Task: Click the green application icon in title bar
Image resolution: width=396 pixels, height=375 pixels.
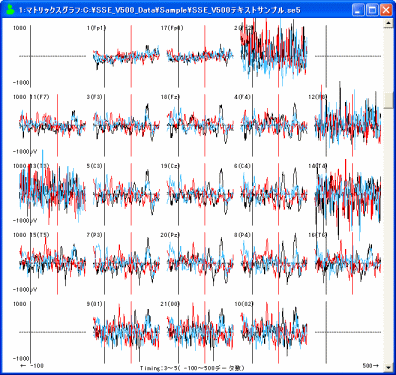Action: [x=10, y=9]
